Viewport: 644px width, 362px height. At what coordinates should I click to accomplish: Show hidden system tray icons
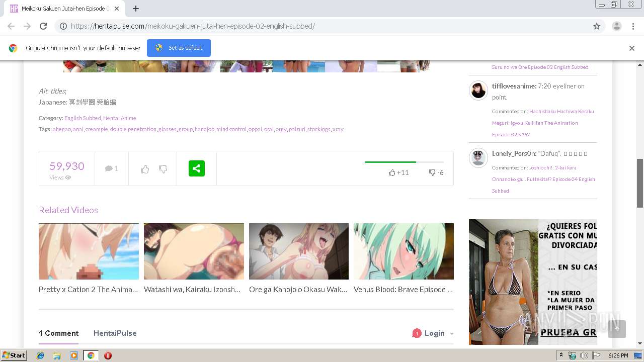(561, 355)
